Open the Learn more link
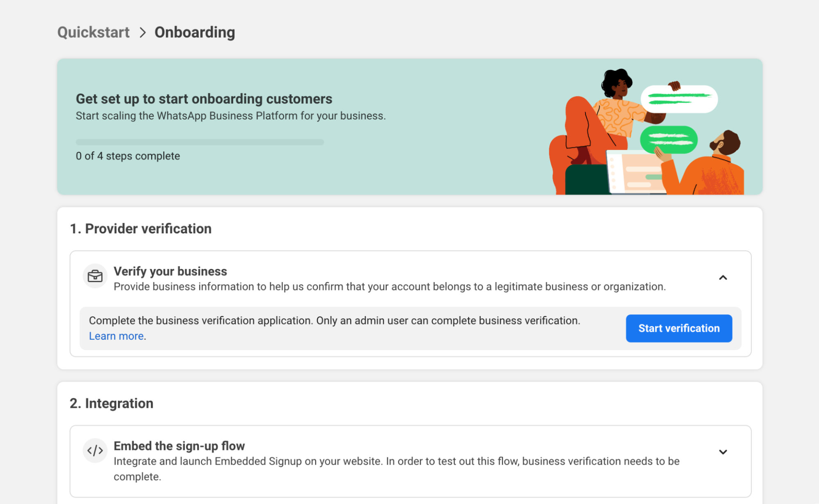This screenshot has height=504, width=819. [x=116, y=336]
